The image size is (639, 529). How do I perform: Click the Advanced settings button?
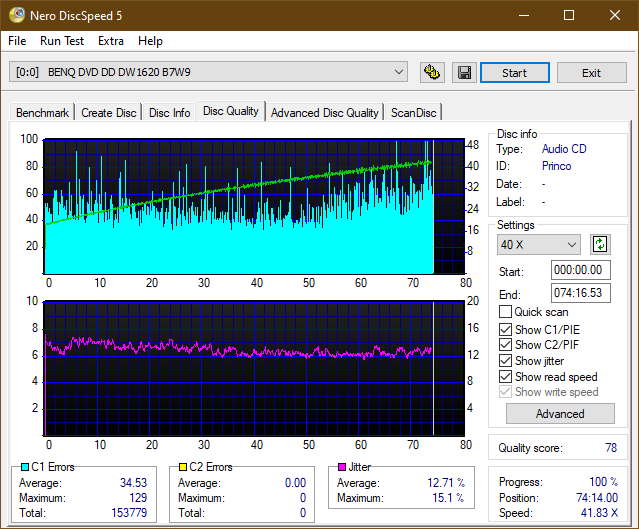point(560,414)
